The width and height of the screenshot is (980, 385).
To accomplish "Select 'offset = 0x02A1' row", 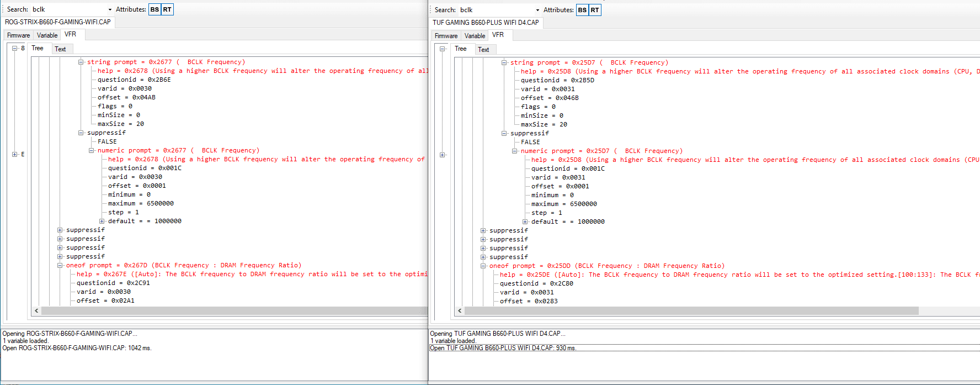I will tap(105, 300).
